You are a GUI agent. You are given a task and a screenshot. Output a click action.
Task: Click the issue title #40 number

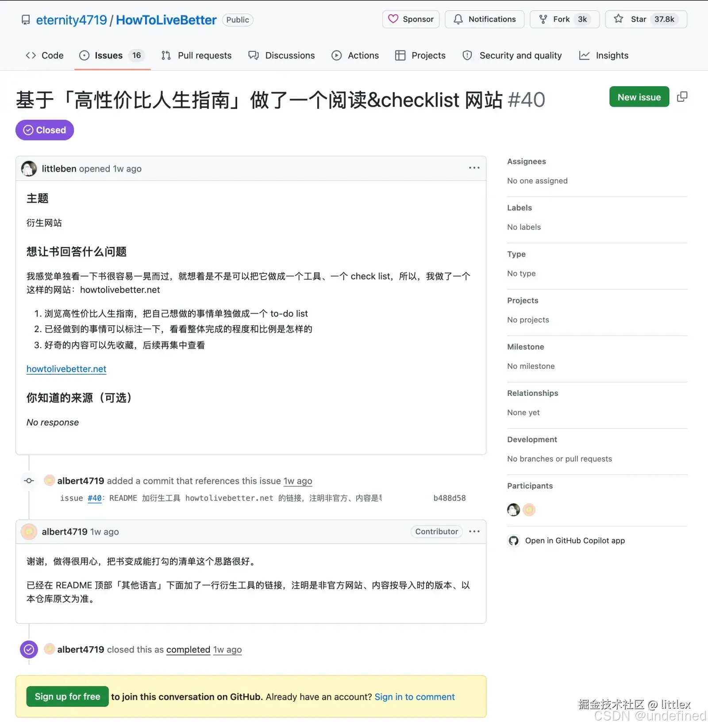(527, 100)
